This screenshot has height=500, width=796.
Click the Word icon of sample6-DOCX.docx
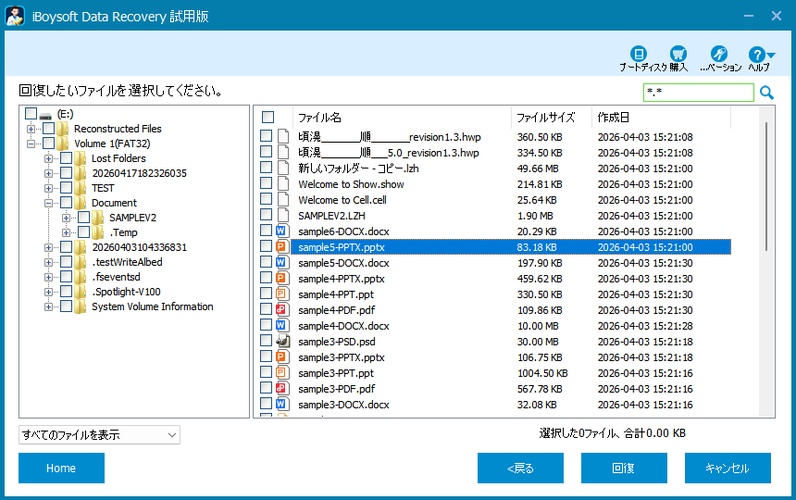click(282, 231)
